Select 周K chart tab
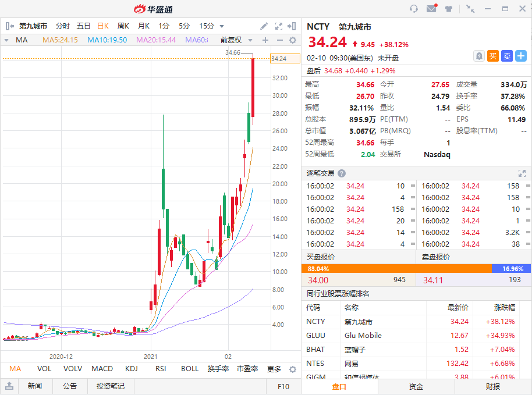Image resolution: width=532 pixels, height=395 pixels. coord(123,26)
